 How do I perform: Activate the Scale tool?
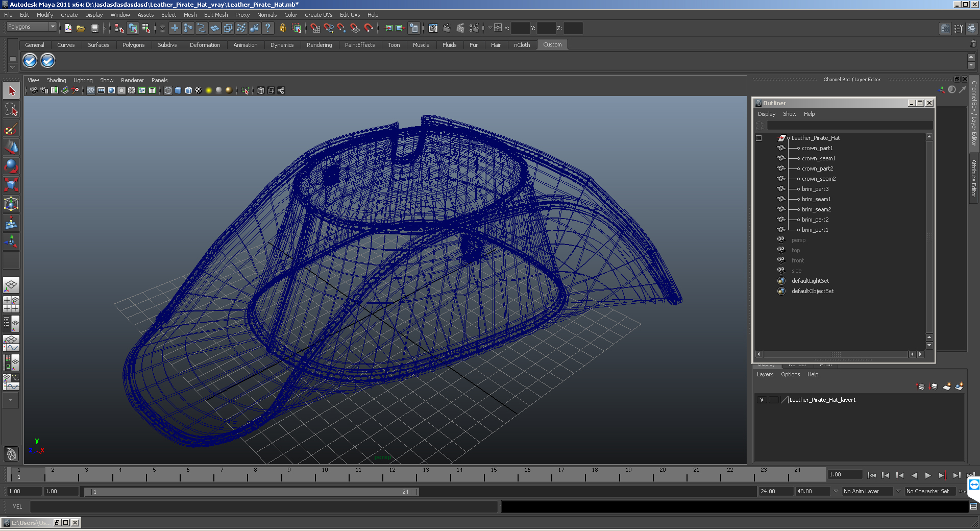pos(11,185)
